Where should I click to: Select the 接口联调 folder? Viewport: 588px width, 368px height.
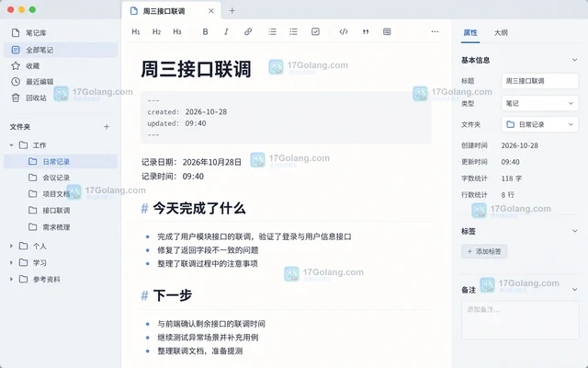(61, 211)
